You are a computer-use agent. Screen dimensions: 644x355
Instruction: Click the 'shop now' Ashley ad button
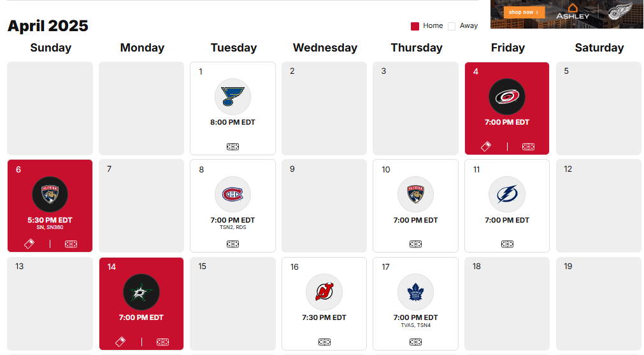click(524, 12)
